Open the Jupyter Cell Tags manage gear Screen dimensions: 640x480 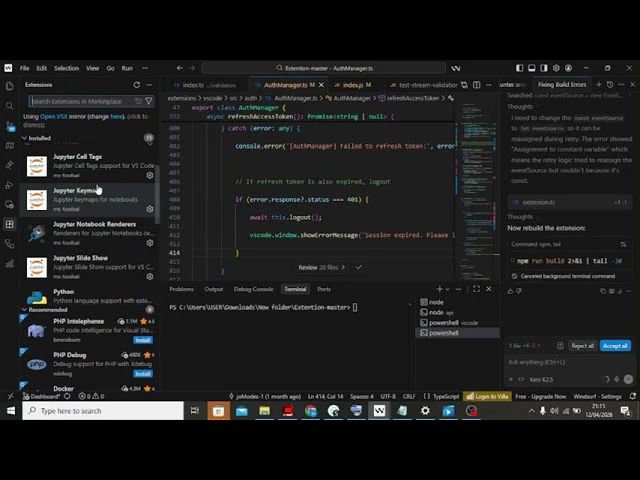click(150, 175)
